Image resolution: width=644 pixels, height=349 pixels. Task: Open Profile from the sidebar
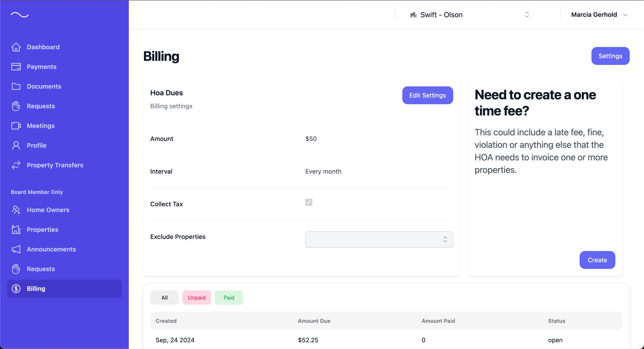[x=16, y=145]
